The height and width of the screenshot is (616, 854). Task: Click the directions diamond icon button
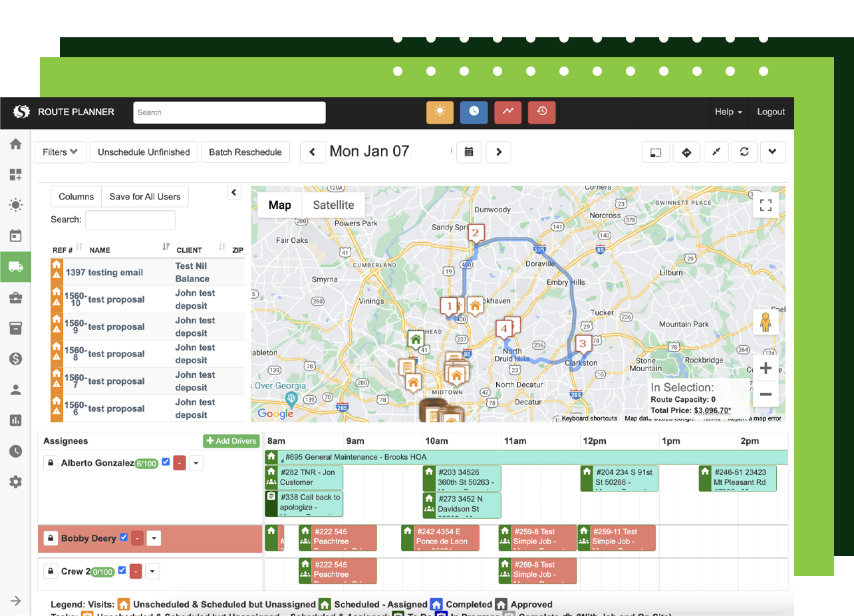point(686,152)
